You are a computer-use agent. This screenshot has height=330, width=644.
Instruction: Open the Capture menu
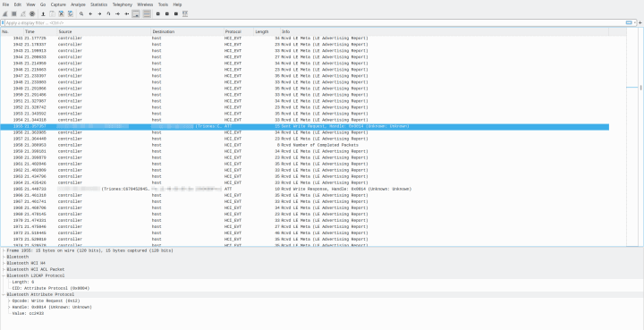pos(58,4)
